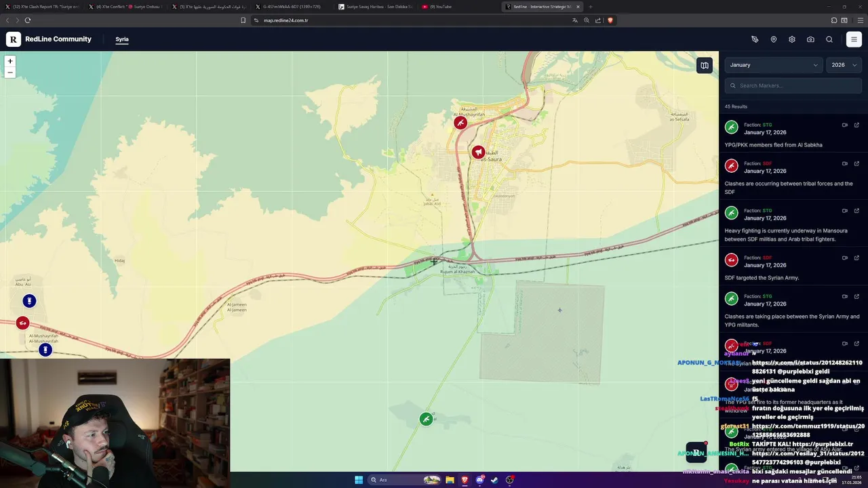This screenshot has height=488, width=868.
Task: Open the header search magnifier icon
Action: [829, 39]
